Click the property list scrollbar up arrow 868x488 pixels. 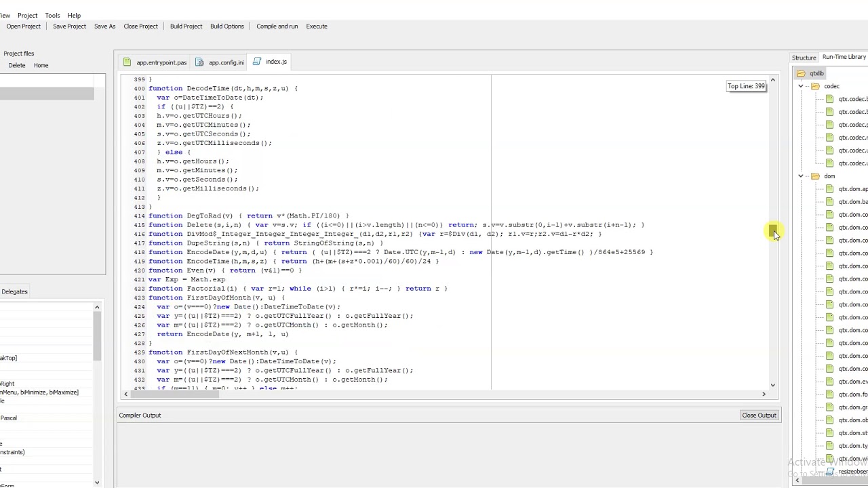click(97, 307)
